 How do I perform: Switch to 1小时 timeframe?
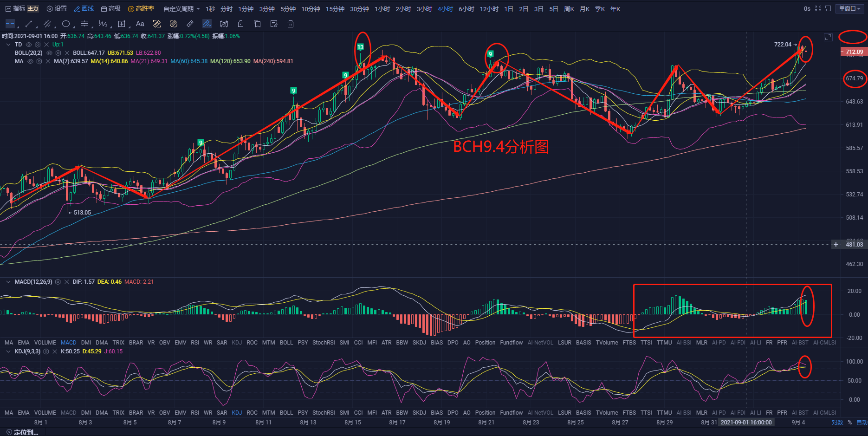pyautogui.click(x=382, y=9)
